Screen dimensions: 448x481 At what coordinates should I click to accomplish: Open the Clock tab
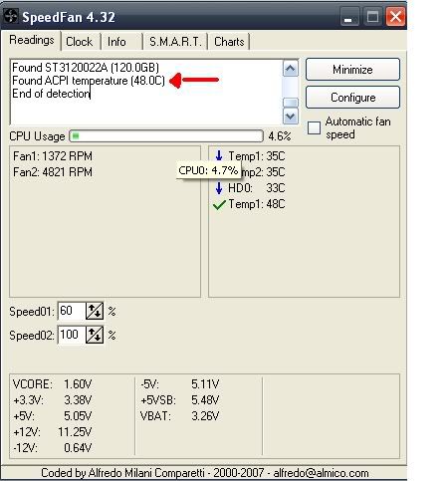tap(80, 42)
